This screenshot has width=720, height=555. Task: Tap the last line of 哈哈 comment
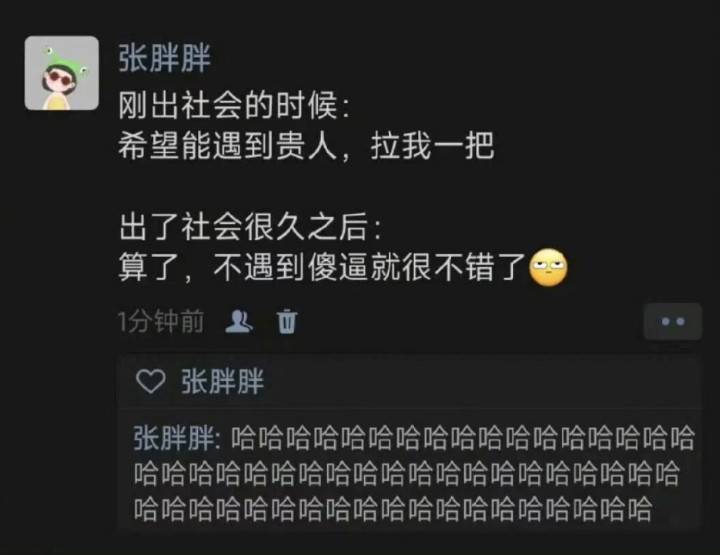click(393, 509)
